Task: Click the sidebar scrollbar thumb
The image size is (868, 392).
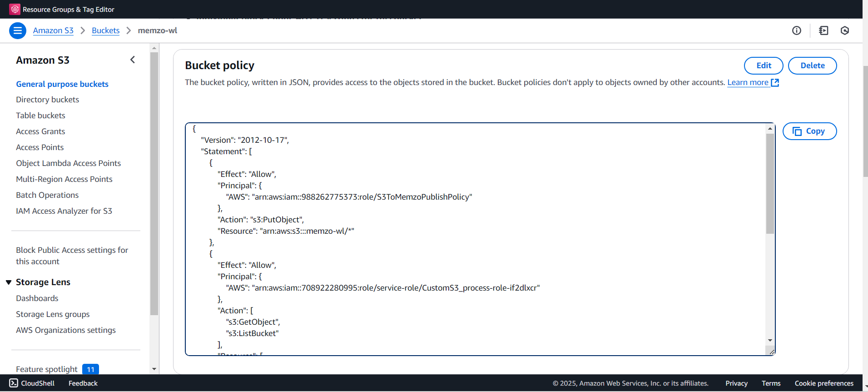Action: pyautogui.click(x=154, y=184)
